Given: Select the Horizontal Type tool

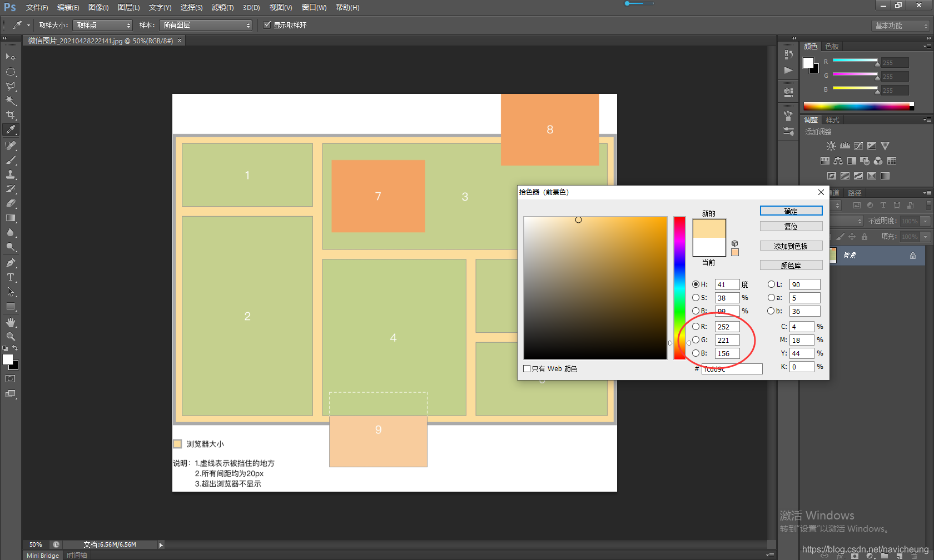Looking at the screenshot, I should (x=11, y=277).
